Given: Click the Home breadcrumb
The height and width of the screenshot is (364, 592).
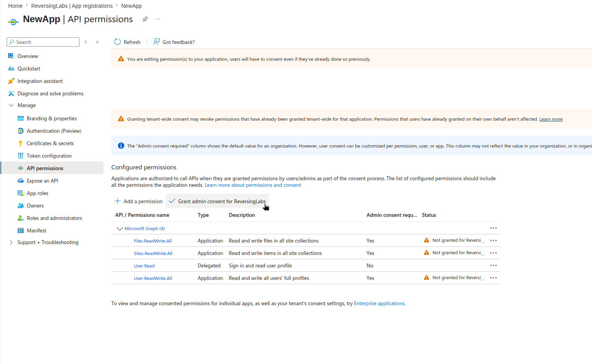Looking at the screenshot, I should (x=15, y=6).
